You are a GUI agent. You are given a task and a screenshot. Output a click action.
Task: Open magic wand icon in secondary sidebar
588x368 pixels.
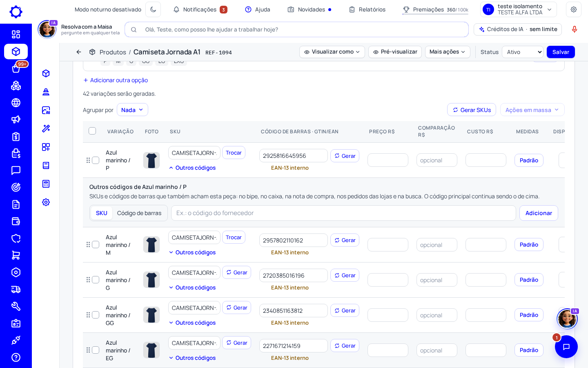[x=46, y=128]
